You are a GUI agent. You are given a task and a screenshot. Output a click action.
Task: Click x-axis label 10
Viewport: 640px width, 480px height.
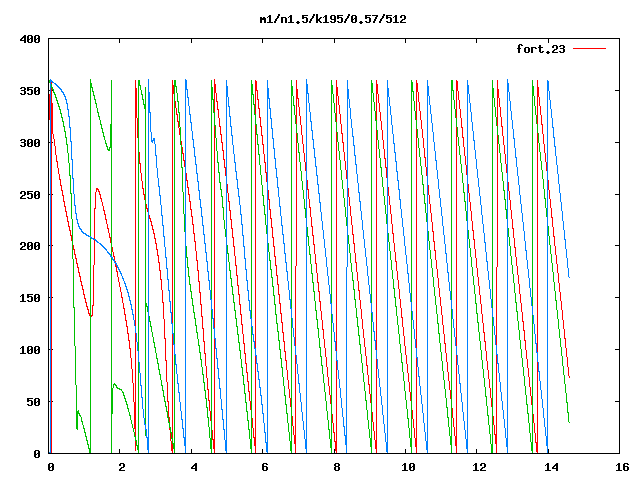[408, 467]
